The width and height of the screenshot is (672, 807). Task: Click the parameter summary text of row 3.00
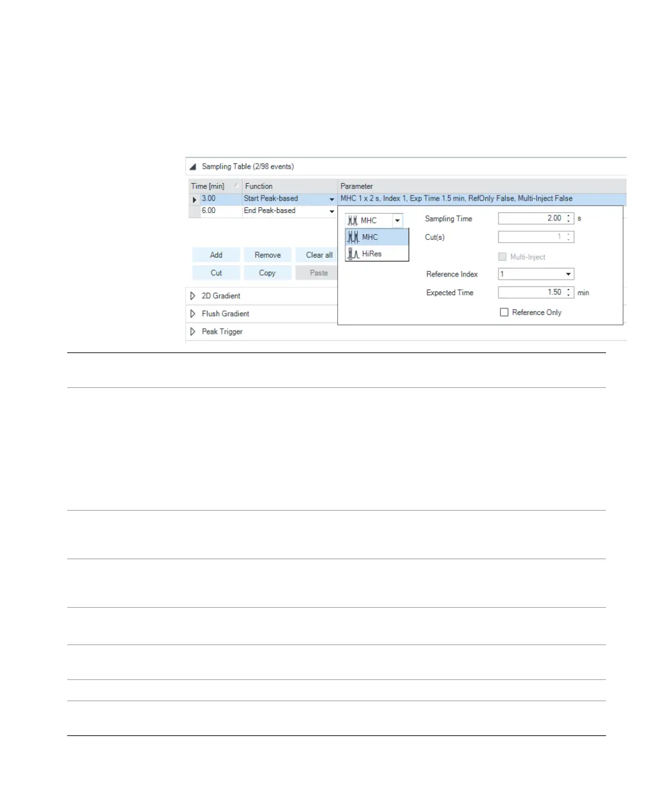(456, 199)
